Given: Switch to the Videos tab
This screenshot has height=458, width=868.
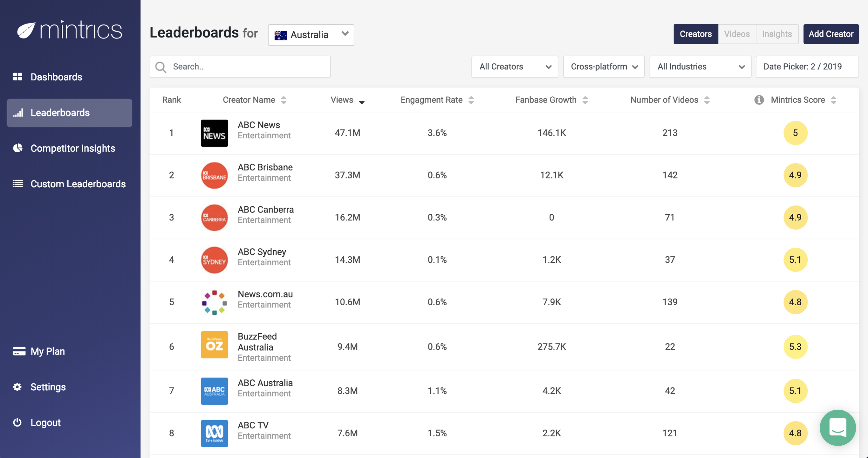Looking at the screenshot, I should click(x=737, y=34).
